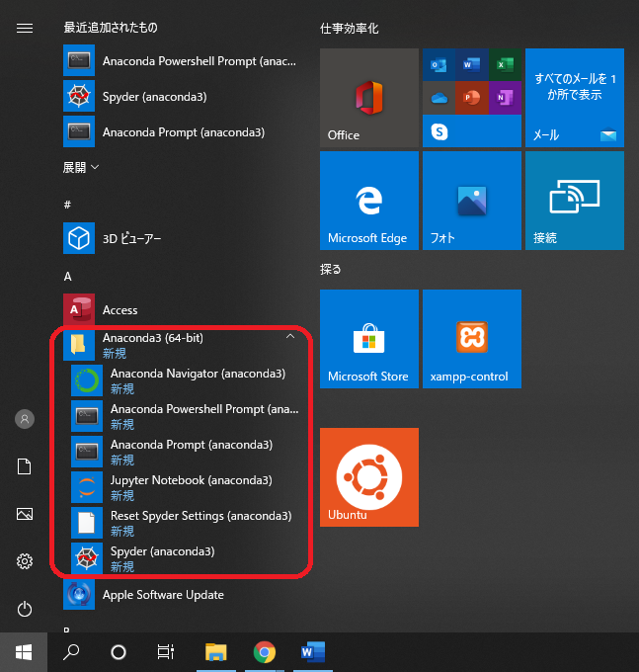Open Settings gear in sidebar
Screen dimensions: 639x672
(25, 561)
